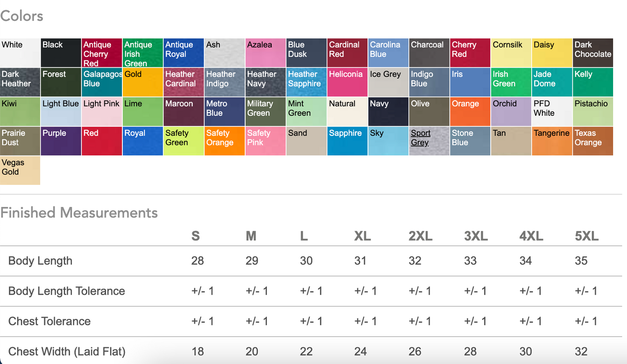Click the Sport Grey swatch link

point(420,138)
